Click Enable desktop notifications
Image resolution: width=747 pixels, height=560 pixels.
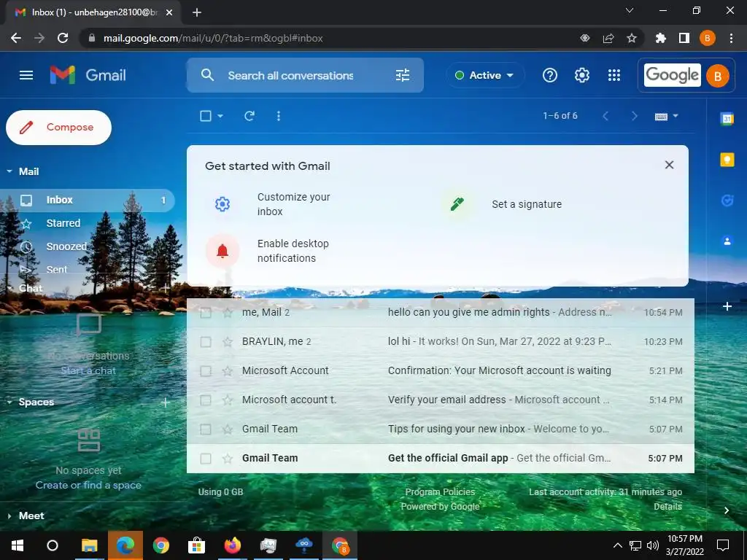click(x=293, y=251)
